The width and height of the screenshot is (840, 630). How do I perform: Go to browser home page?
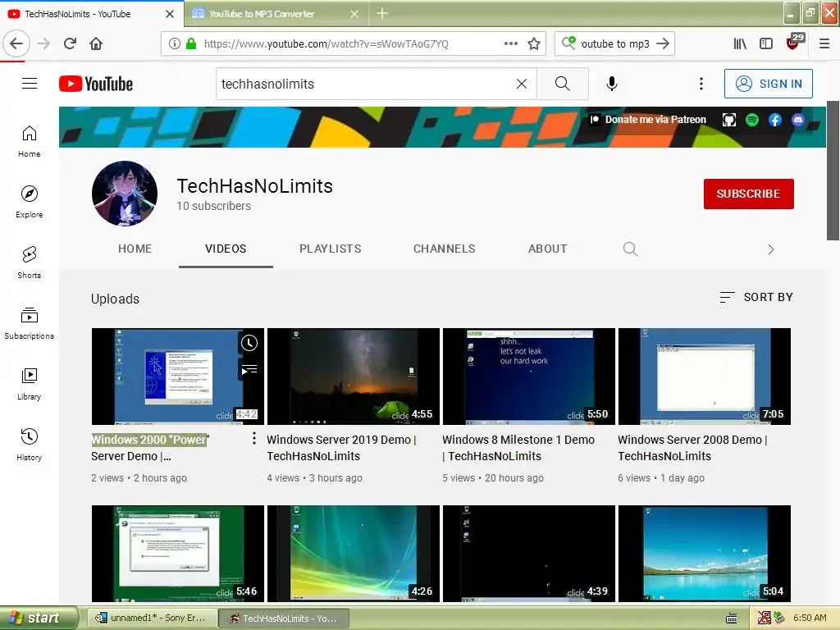(96, 43)
